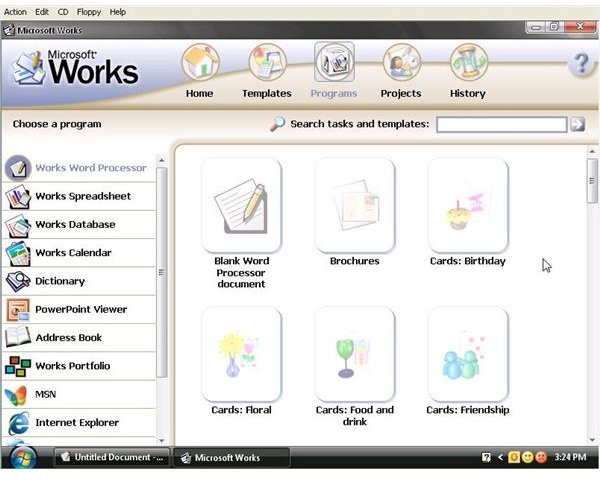Click the search go arrow button

coord(577,124)
